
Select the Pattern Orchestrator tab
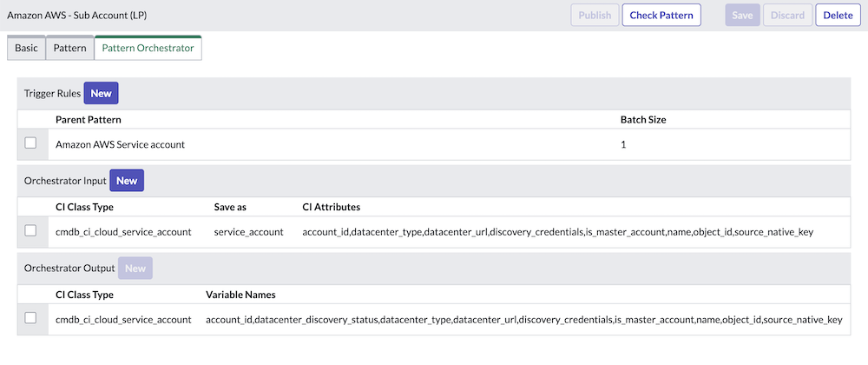point(148,48)
